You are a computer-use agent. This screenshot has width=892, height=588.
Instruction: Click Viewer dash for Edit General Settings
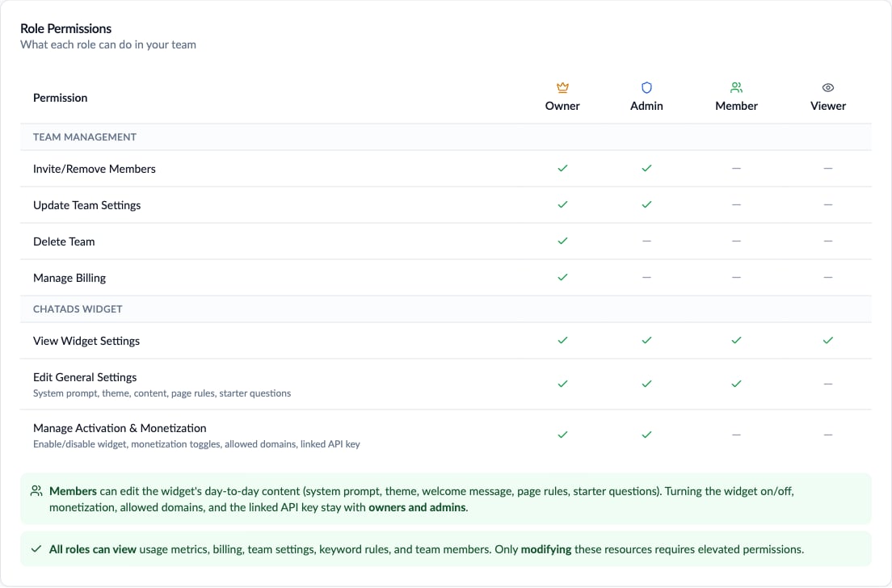[827, 384]
